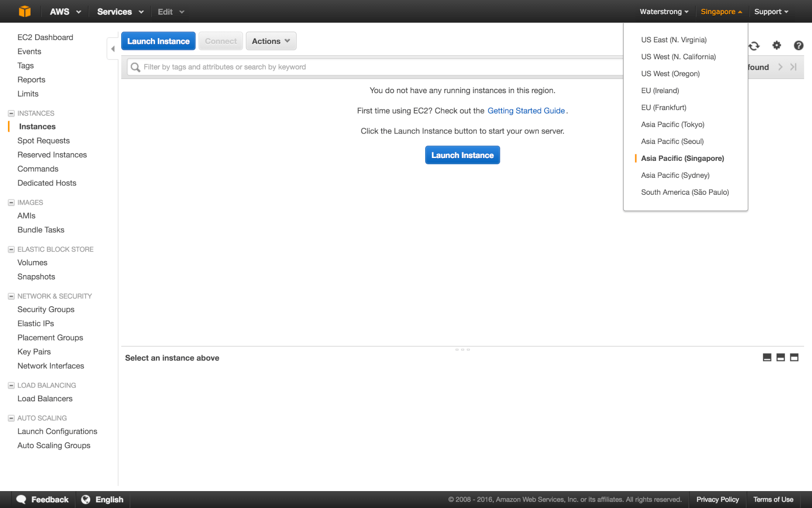Open the Support menu

point(771,12)
